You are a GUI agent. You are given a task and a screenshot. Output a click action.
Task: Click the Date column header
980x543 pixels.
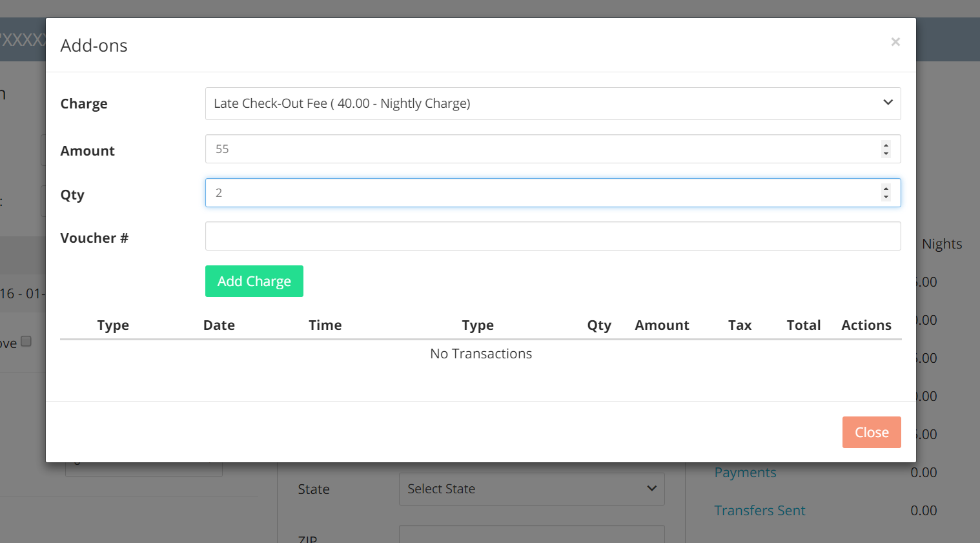(x=219, y=325)
